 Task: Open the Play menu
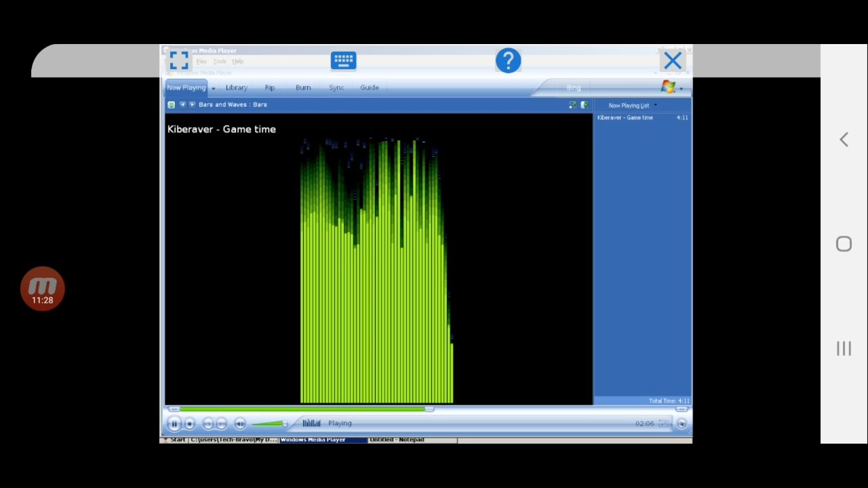tap(201, 61)
